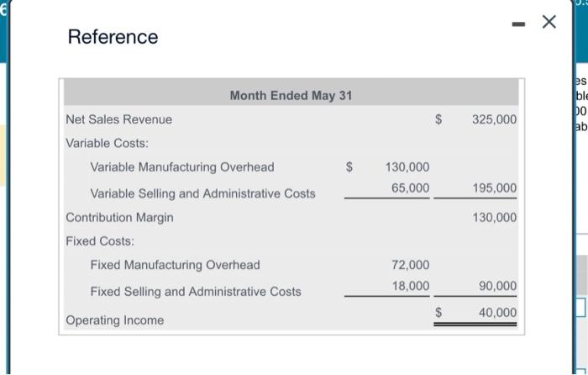Screen dimensions: 588x375
Task: Select the Variable Costs heading
Action: click(108, 143)
